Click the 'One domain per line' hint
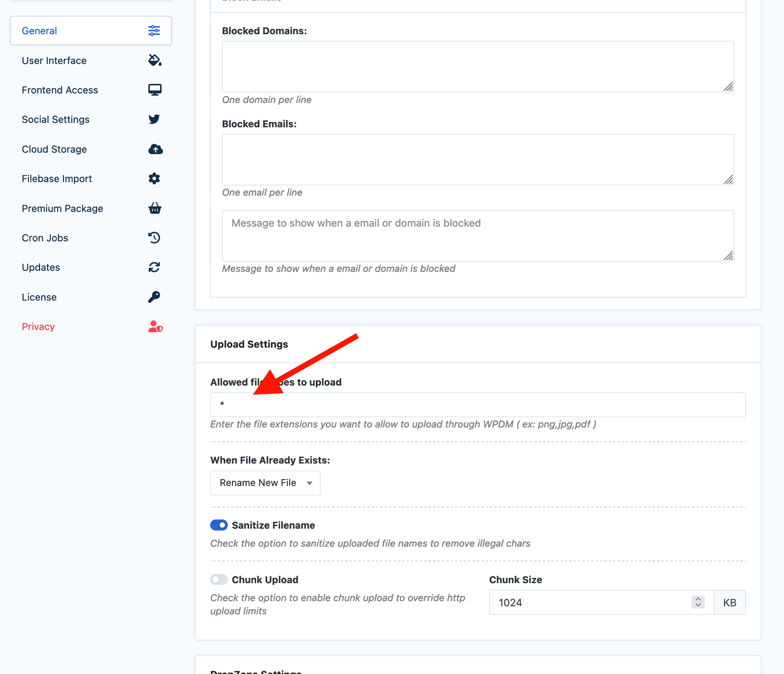 pyautogui.click(x=267, y=100)
